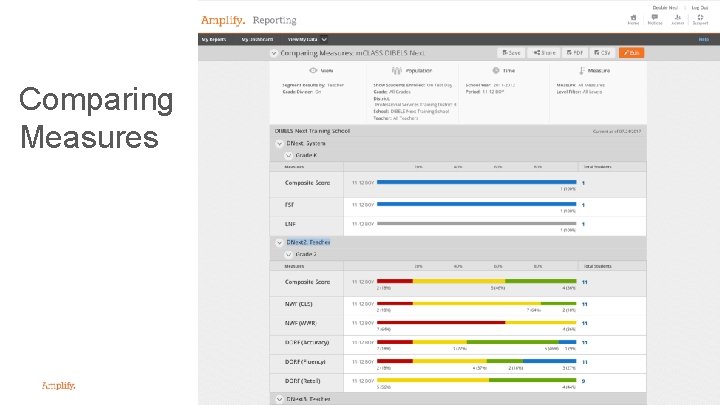The width and height of the screenshot is (720, 405).
Task: Export the report as CSV
Action: (602, 53)
